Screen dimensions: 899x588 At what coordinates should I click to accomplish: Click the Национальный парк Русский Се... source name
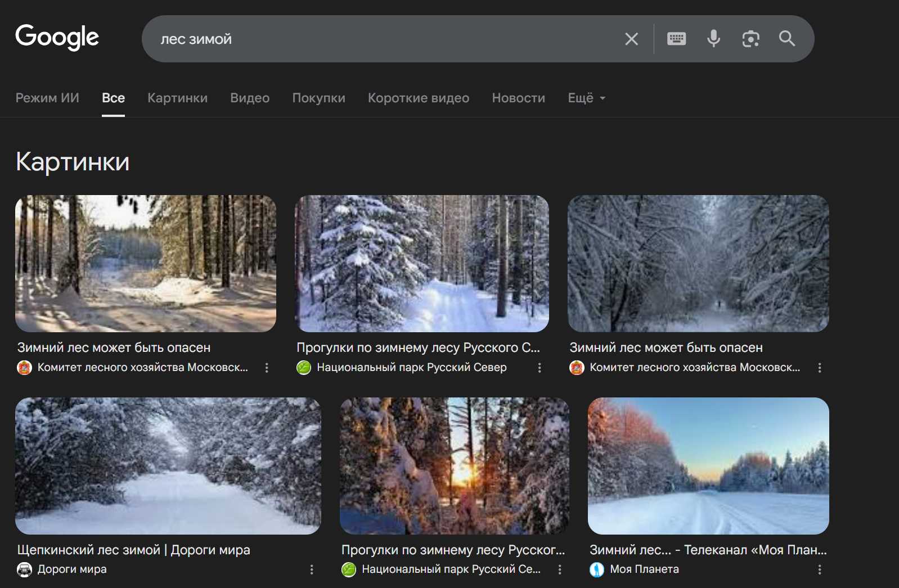coord(451,569)
